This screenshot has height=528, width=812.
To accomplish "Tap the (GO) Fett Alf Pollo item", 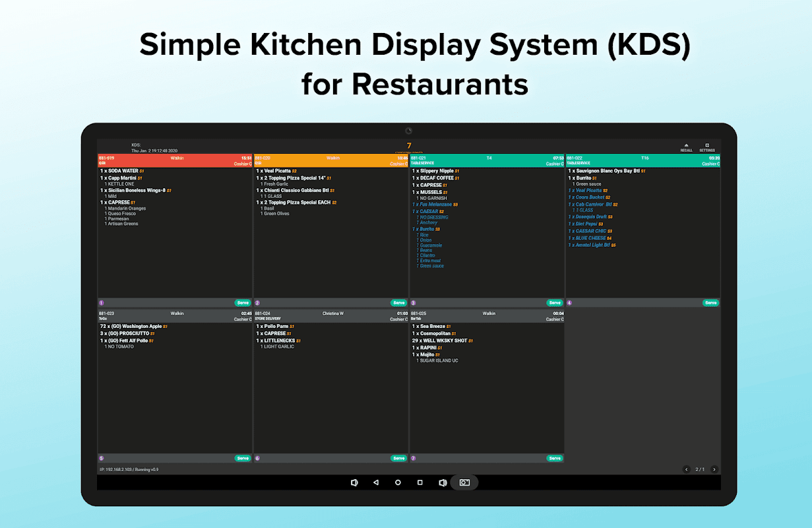I will [127, 341].
